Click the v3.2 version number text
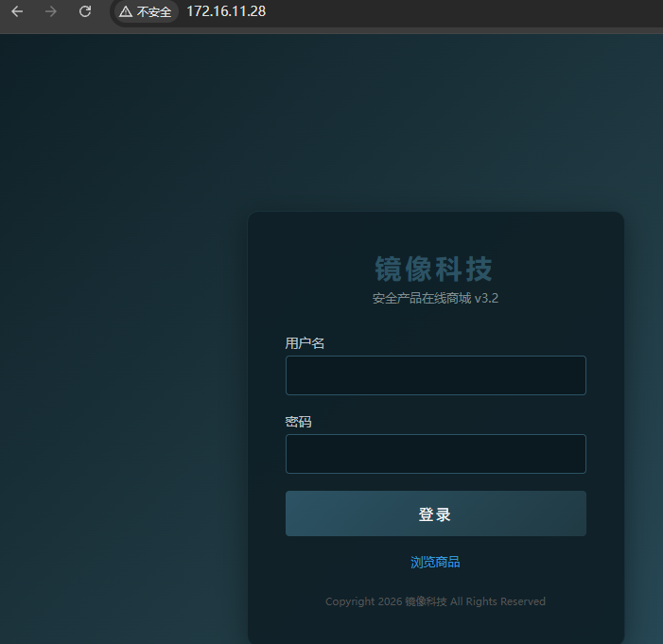 tap(486, 298)
